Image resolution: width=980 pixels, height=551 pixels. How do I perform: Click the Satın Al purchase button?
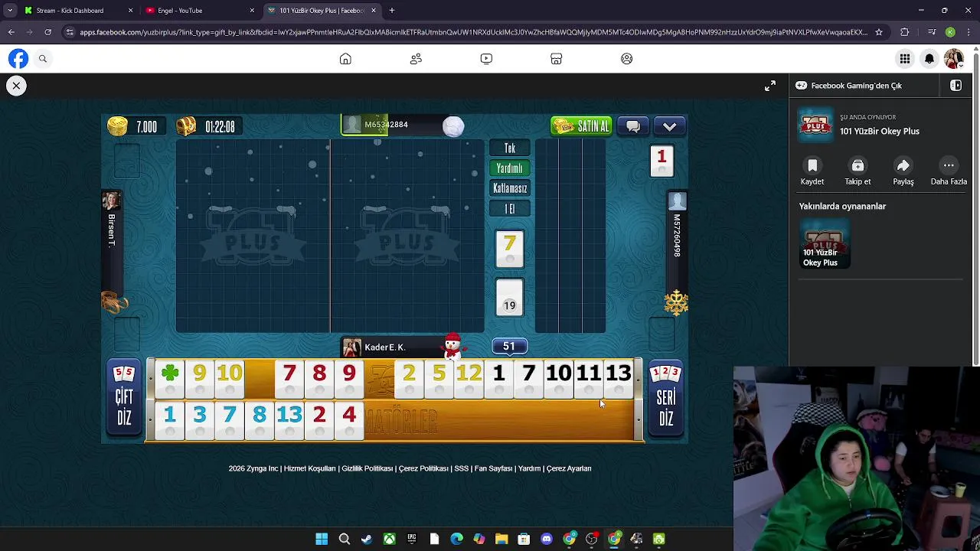click(x=581, y=126)
